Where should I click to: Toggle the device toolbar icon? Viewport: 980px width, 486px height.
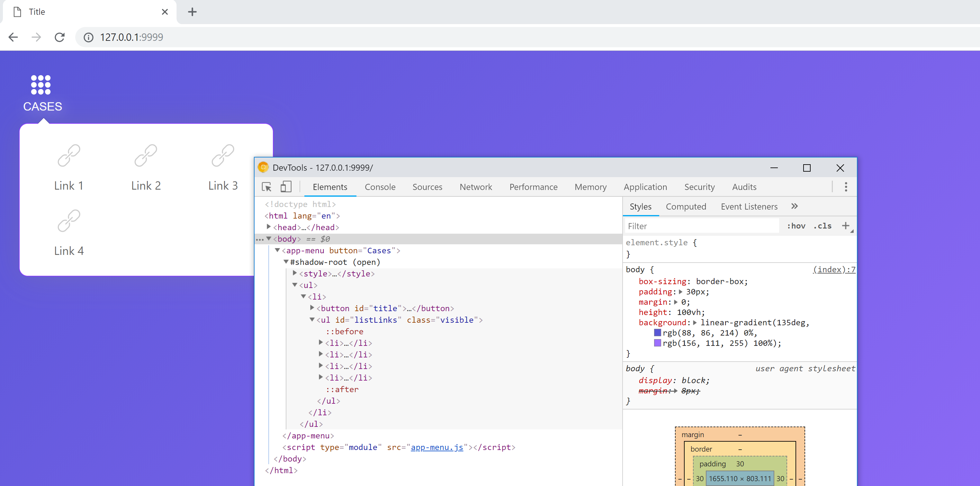(x=286, y=187)
